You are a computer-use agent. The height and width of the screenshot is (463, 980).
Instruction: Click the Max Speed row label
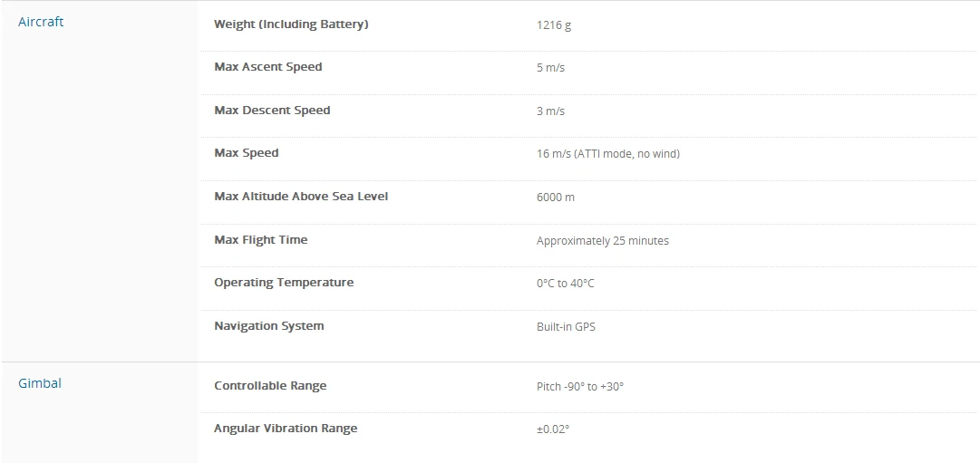pos(247,153)
